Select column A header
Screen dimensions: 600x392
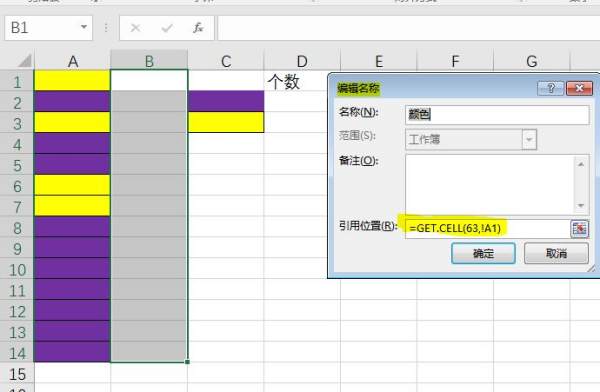[x=73, y=61]
